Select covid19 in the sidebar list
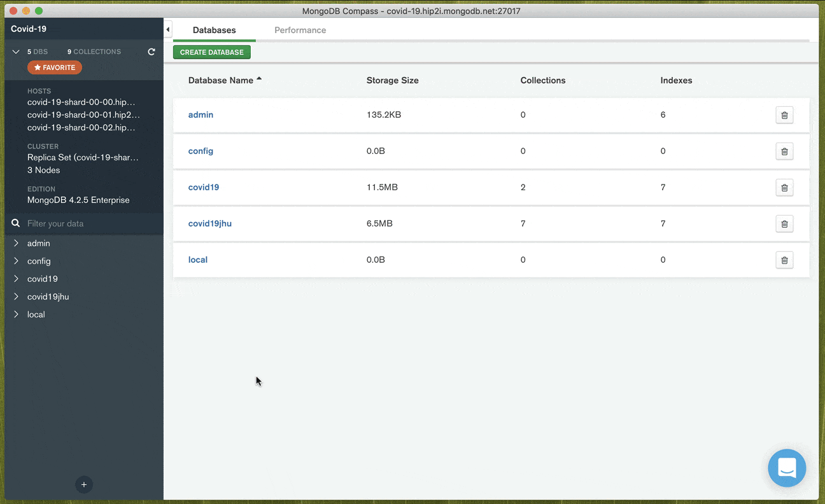 click(x=43, y=279)
